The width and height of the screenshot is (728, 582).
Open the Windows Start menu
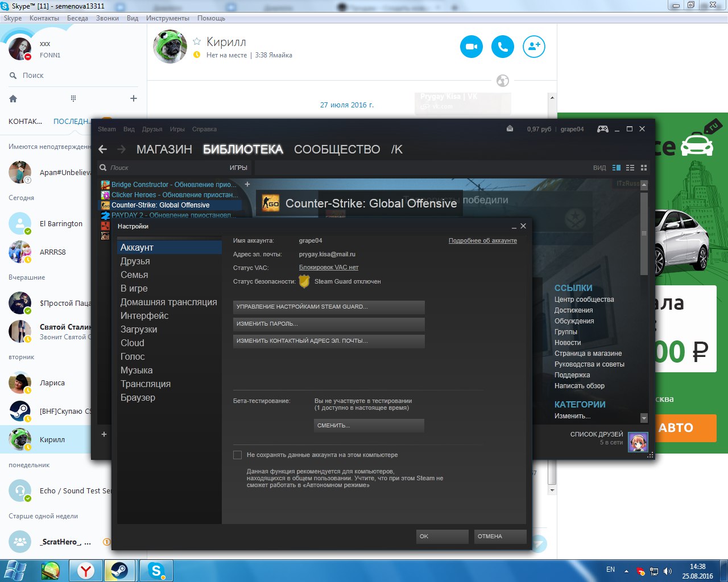(14, 571)
